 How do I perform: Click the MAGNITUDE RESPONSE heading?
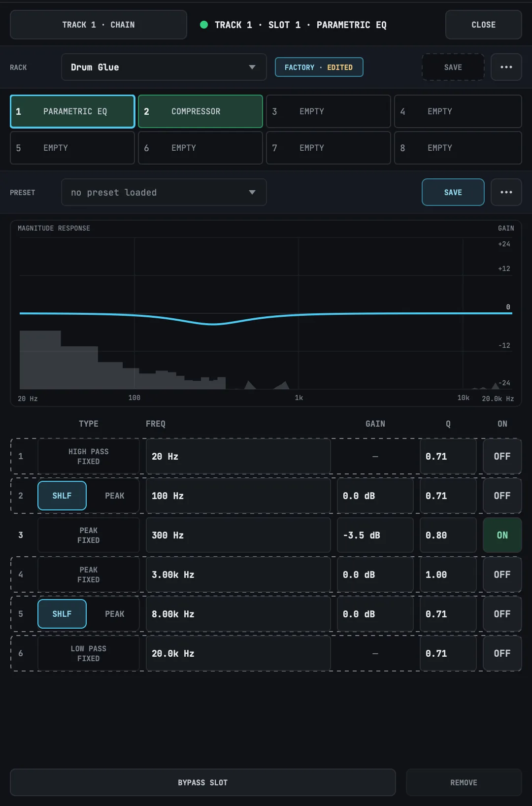(54, 228)
